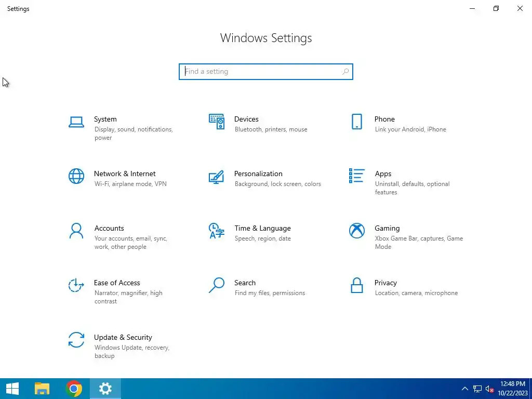Click the Settings gear taskbar icon
This screenshot has height=399, width=532.
coord(105,389)
